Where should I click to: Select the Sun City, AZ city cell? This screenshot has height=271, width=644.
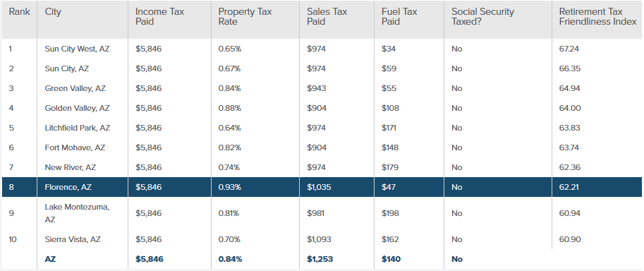tap(66, 68)
